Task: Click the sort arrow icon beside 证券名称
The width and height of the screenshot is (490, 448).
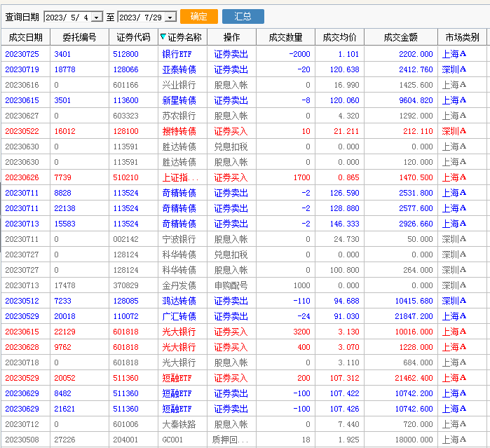Action: (163, 37)
